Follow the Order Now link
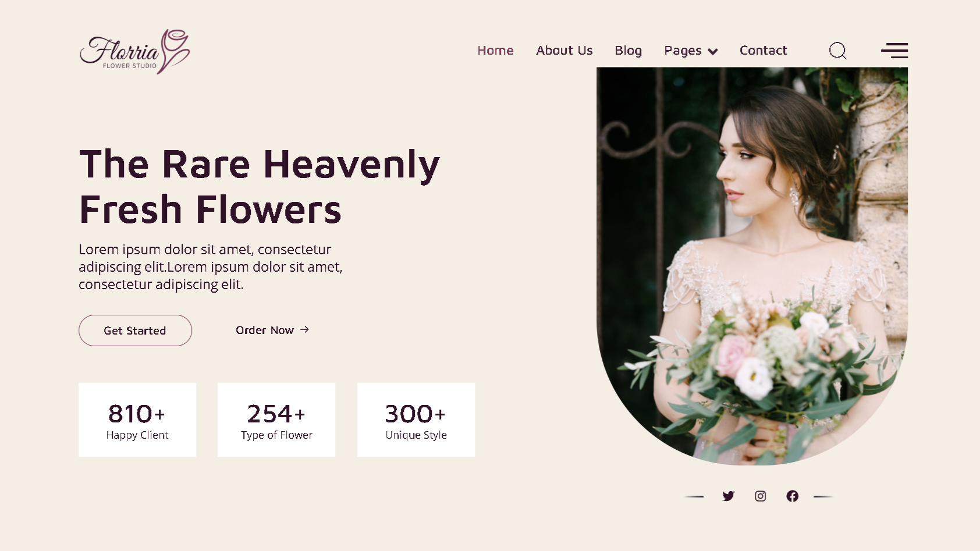Screen dimensions: 980x551 (265, 330)
